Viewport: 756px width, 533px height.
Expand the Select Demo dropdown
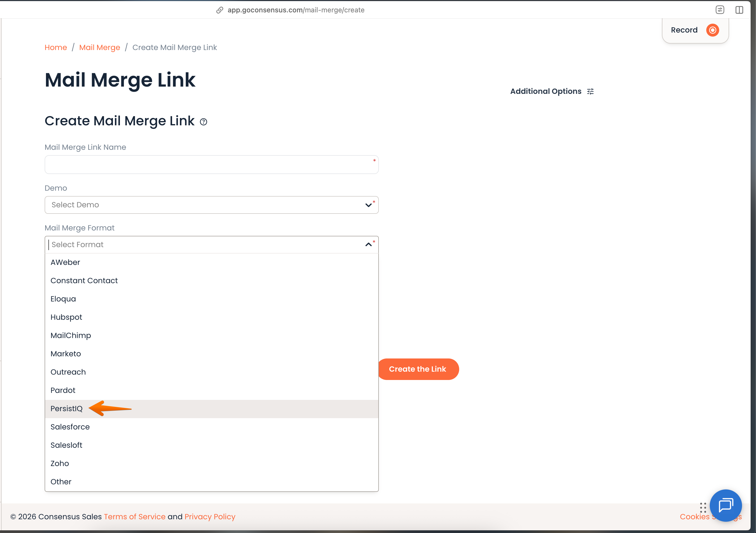211,205
